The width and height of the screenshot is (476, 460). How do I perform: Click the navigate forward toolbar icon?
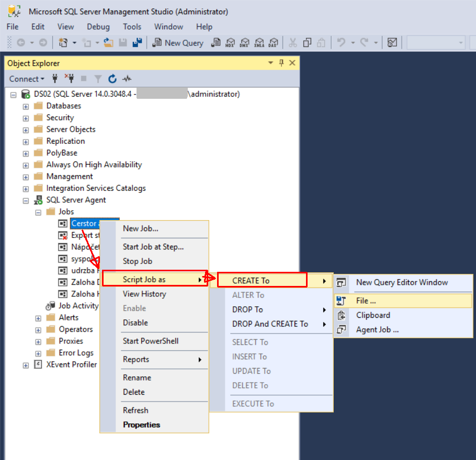point(43,43)
